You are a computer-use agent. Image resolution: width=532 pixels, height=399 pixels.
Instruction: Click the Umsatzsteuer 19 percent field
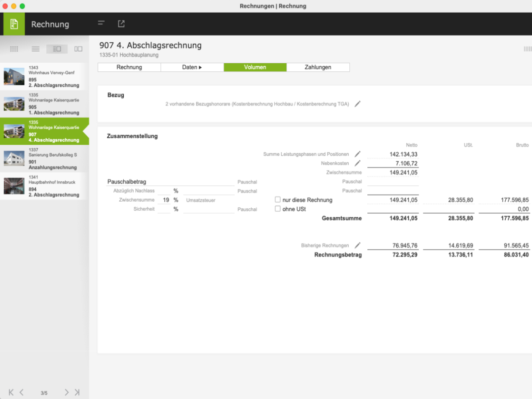(x=165, y=200)
